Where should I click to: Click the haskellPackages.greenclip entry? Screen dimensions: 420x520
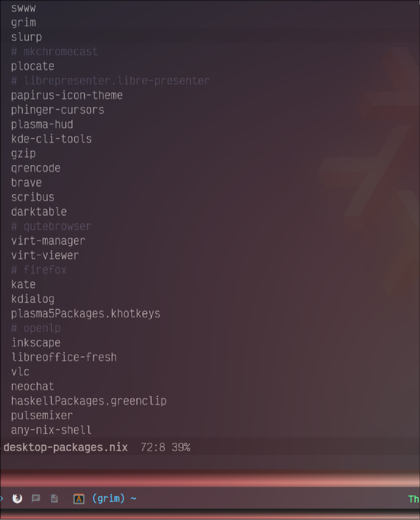(89, 401)
